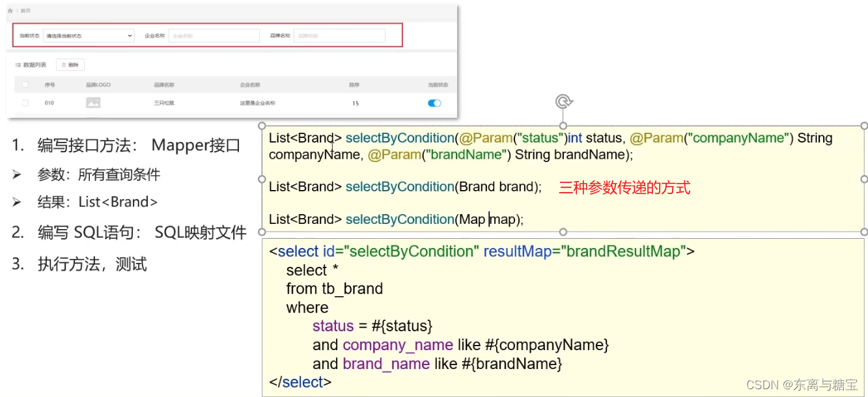The width and height of the screenshot is (868, 397).
Task: Click the row number 010
Action: pyautogui.click(x=49, y=103)
